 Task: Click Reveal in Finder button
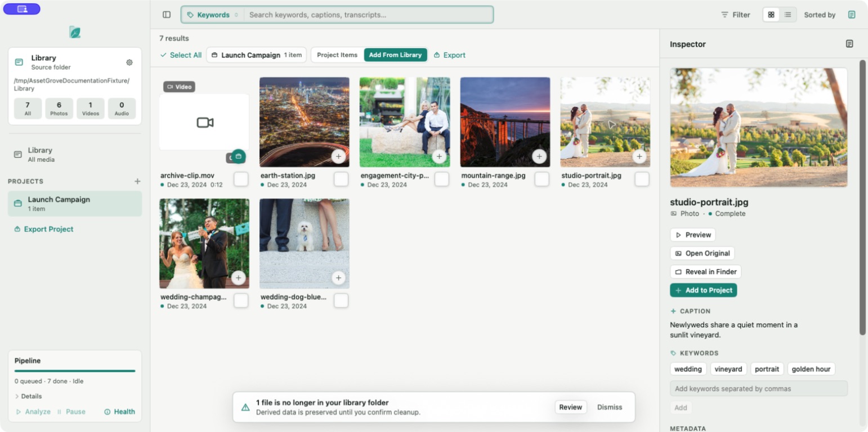click(x=705, y=272)
